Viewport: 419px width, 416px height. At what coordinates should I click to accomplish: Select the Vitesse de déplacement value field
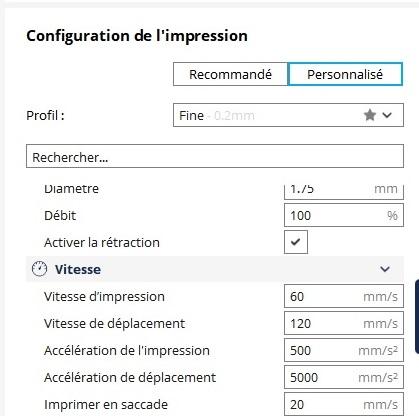[344, 323]
